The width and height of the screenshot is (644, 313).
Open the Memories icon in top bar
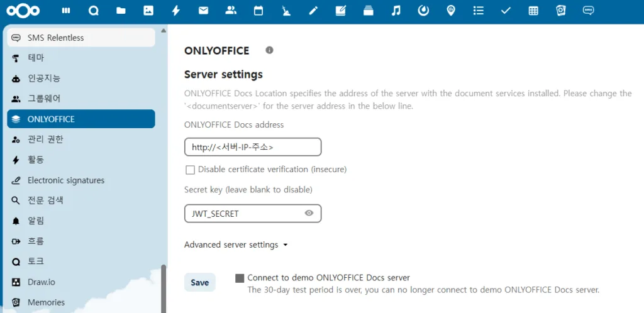(x=560, y=11)
